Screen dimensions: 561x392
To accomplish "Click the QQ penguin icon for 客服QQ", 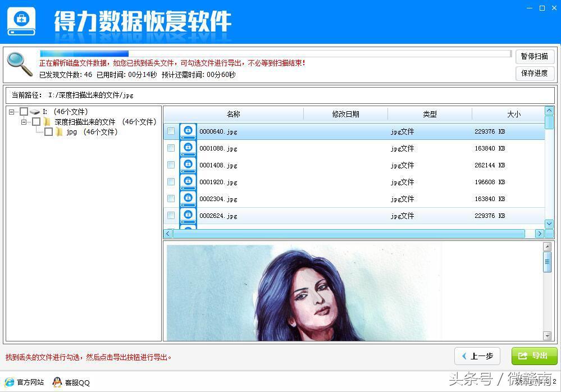I will pos(56,382).
